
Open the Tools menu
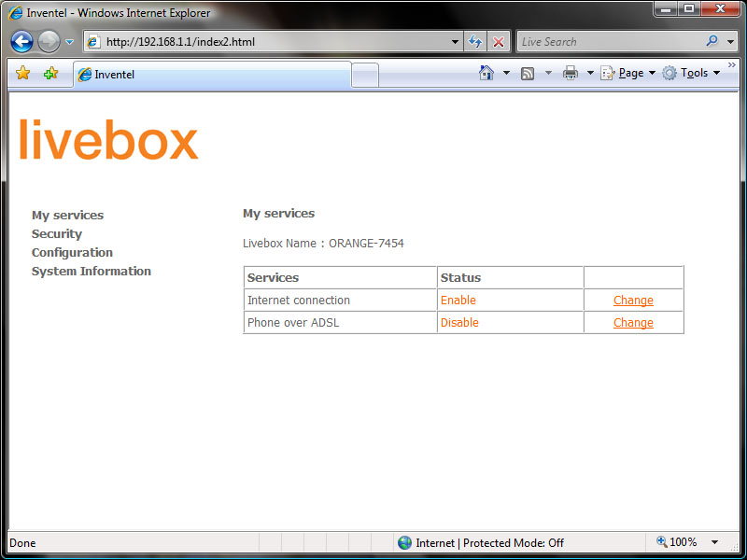[x=691, y=73]
